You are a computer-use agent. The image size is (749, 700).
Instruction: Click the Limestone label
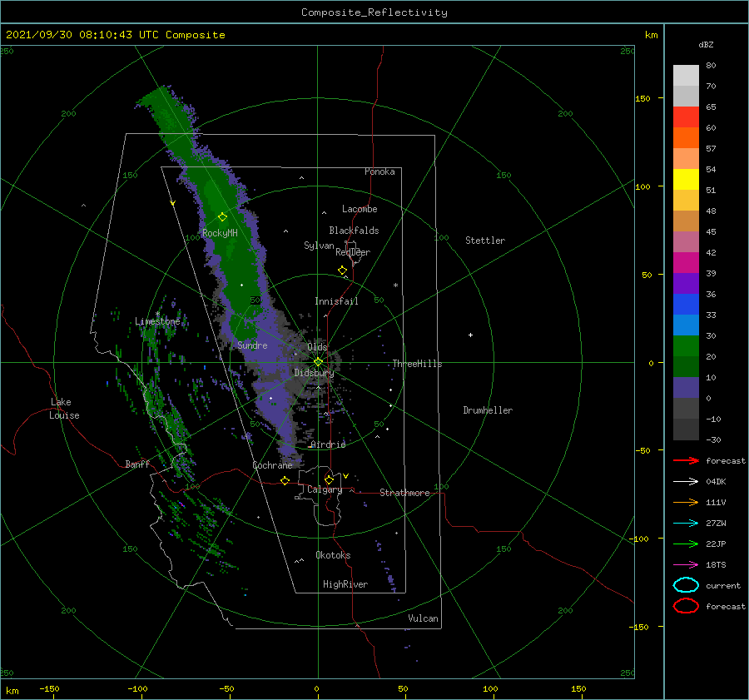[x=157, y=321]
